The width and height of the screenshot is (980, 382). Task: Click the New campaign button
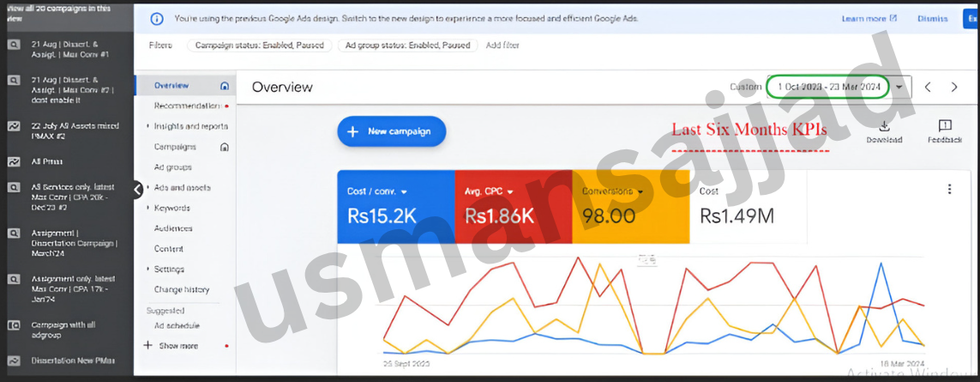(x=392, y=131)
